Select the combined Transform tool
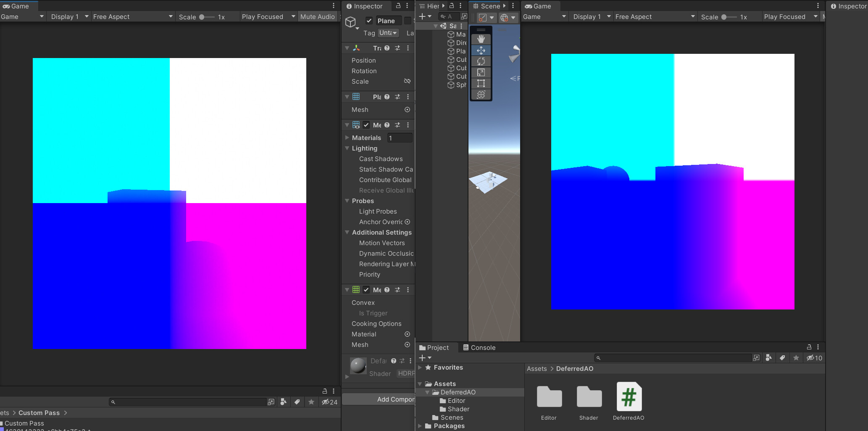This screenshot has width=868, height=431. click(x=481, y=95)
